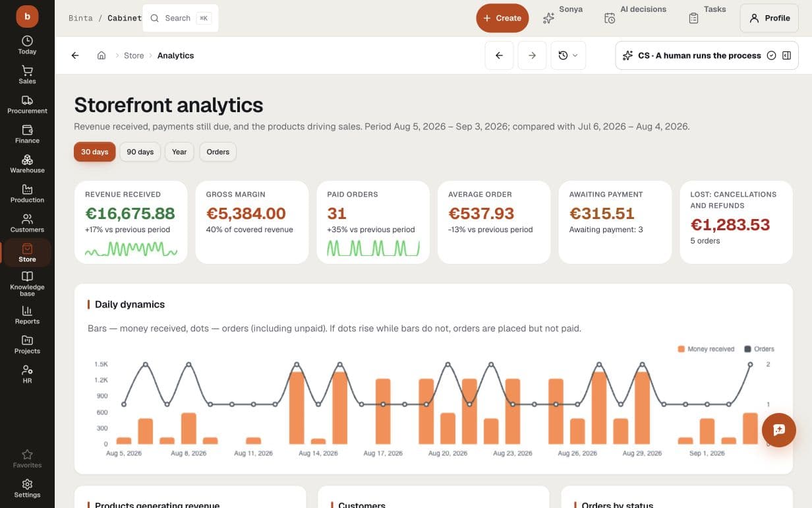Open the Profile menu
The height and width of the screenshot is (508, 812).
pos(770,18)
